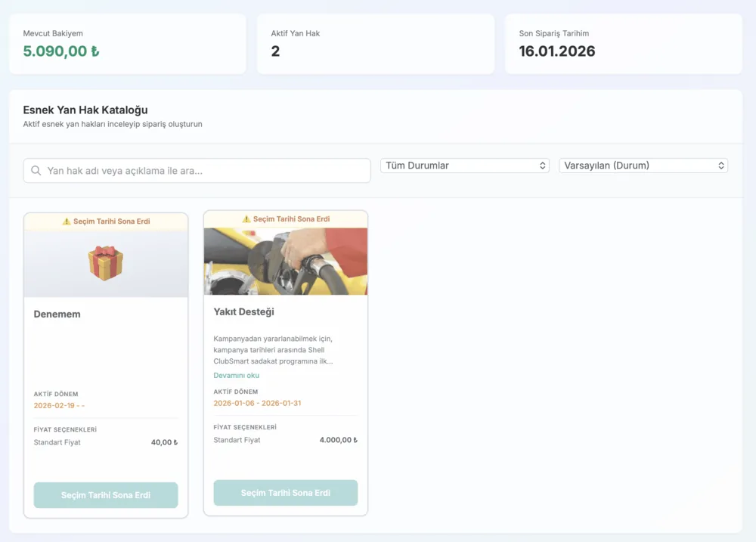Click the Mevcut Bakiyem label
This screenshot has height=542, width=756.
[x=53, y=33]
